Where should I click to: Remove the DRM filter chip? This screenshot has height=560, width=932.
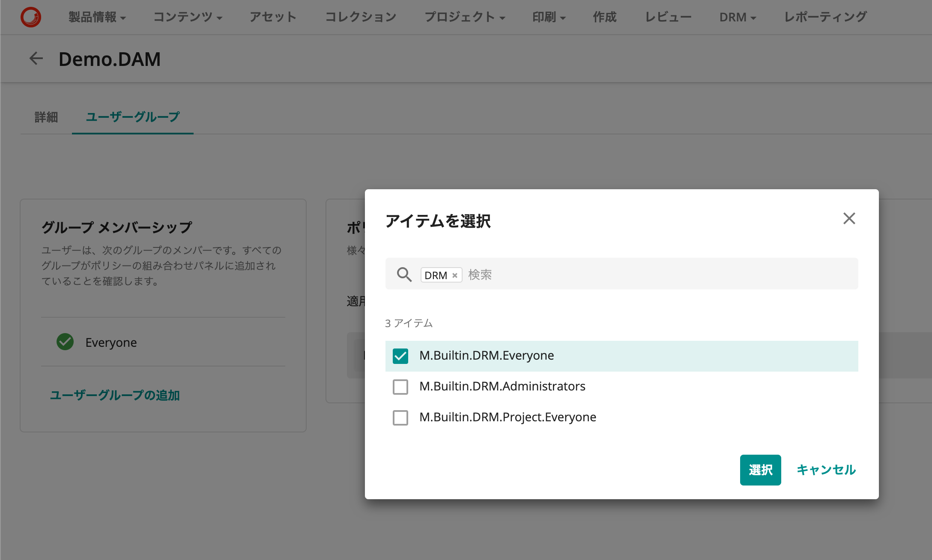[x=455, y=275]
